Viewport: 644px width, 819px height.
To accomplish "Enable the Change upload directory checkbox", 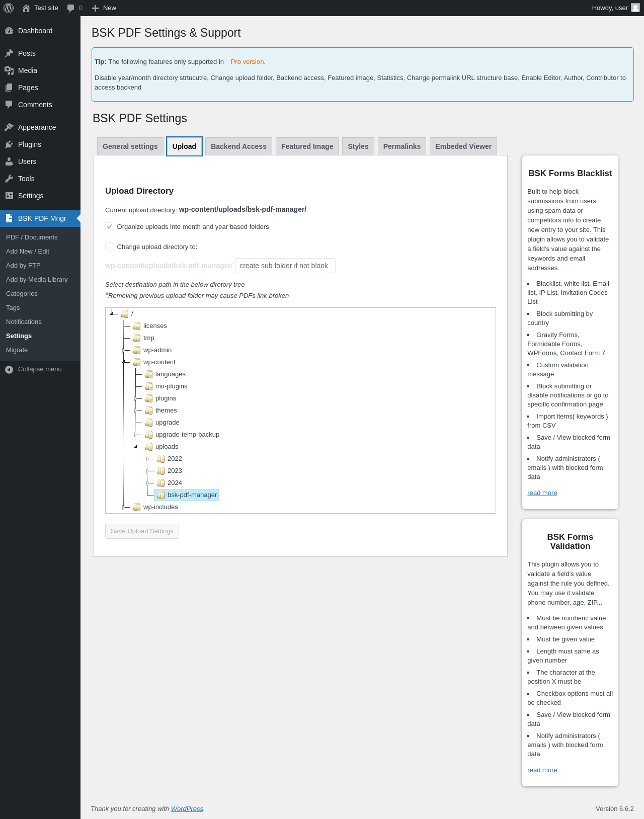I will pyautogui.click(x=109, y=247).
